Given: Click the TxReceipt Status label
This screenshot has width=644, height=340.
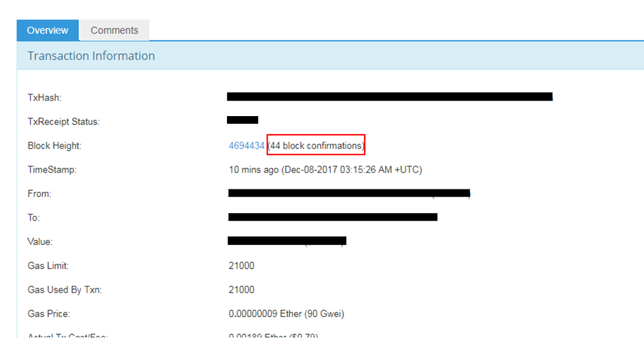Looking at the screenshot, I should pos(63,122).
